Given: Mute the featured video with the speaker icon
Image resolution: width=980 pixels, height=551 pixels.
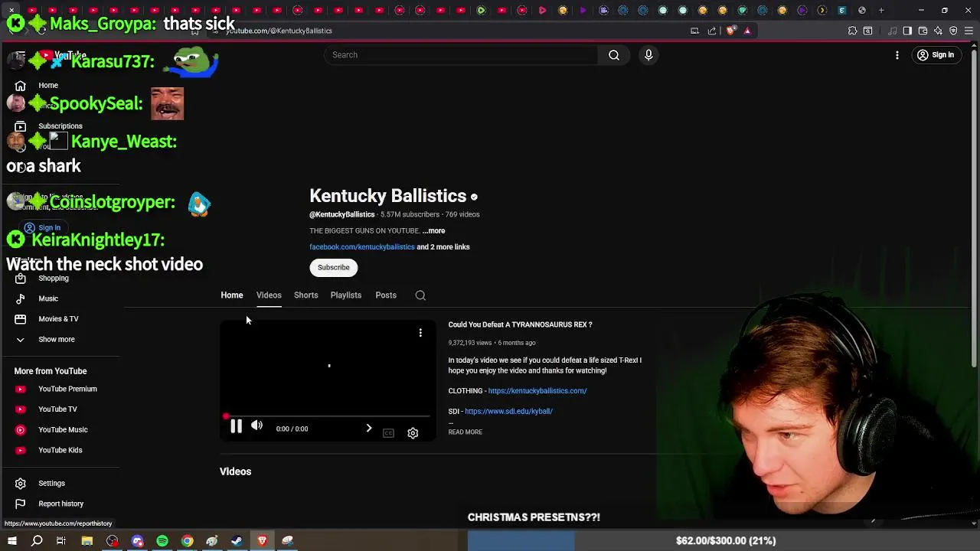Looking at the screenshot, I should 257,426.
